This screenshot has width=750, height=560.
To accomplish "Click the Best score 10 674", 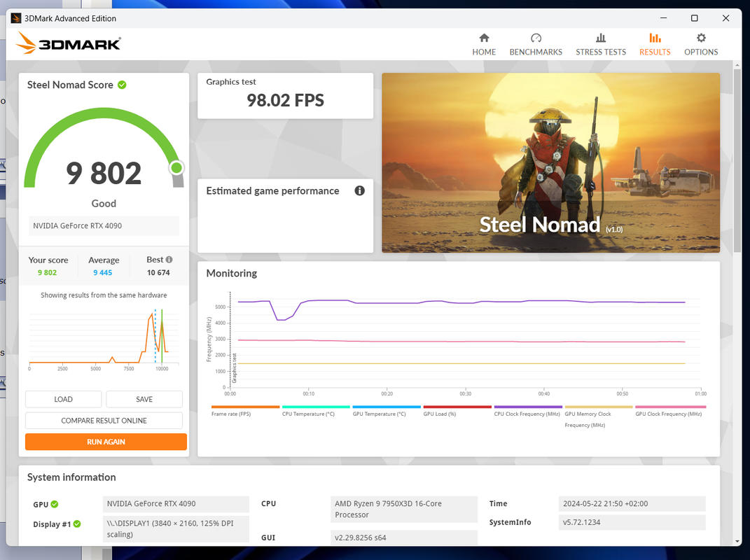I will 158,272.
